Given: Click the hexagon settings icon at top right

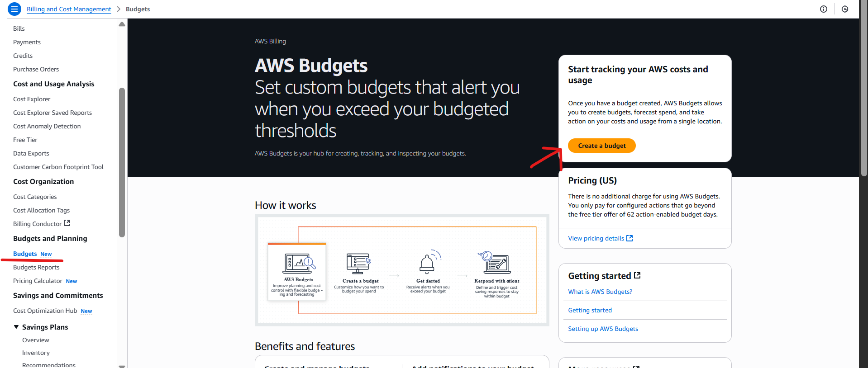Looking at the screenshot, I should pos(845,9).
